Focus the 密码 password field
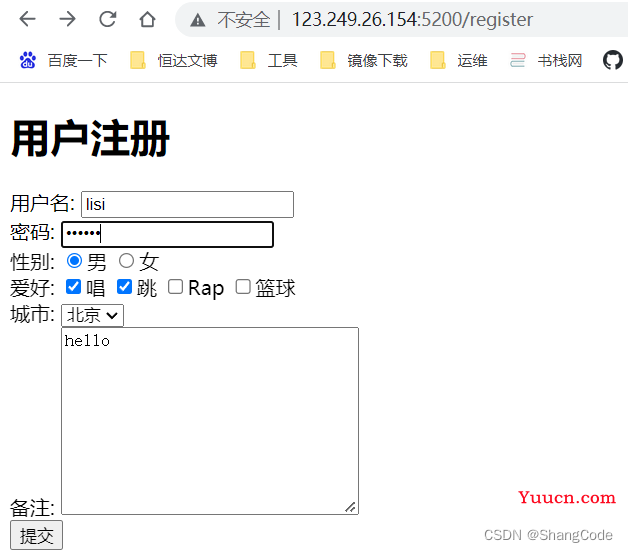Viewport: 628px width, 552px height. pyautogui.click(x=167, y=234)
